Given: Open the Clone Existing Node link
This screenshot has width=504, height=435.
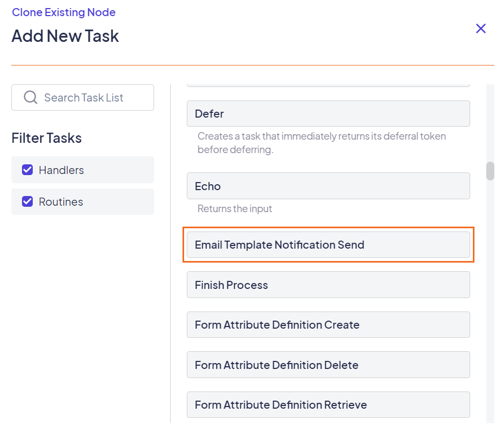Looking at the screenshot, I should pyautogui.click(x=64, y=12).
